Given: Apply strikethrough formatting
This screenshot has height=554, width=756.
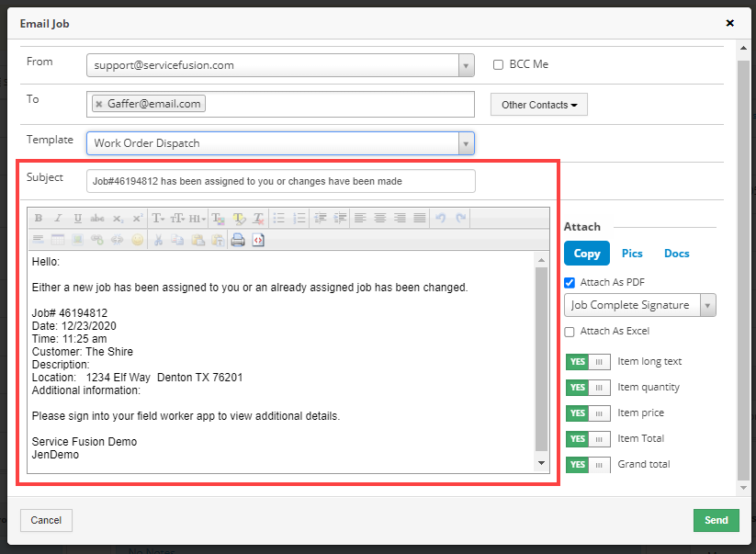Looking at the screenshot, I should 97,218.
